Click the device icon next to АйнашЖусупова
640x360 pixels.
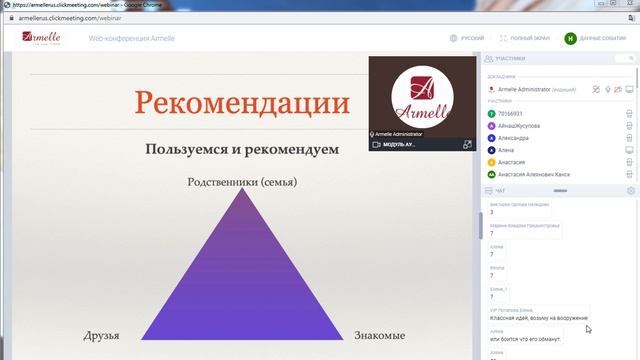[629, 126]
